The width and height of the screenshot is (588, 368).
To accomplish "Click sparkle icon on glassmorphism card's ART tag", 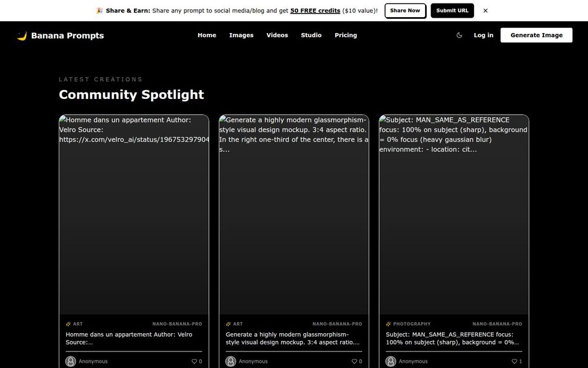I will pyautogui.click(x=228, y=324).
